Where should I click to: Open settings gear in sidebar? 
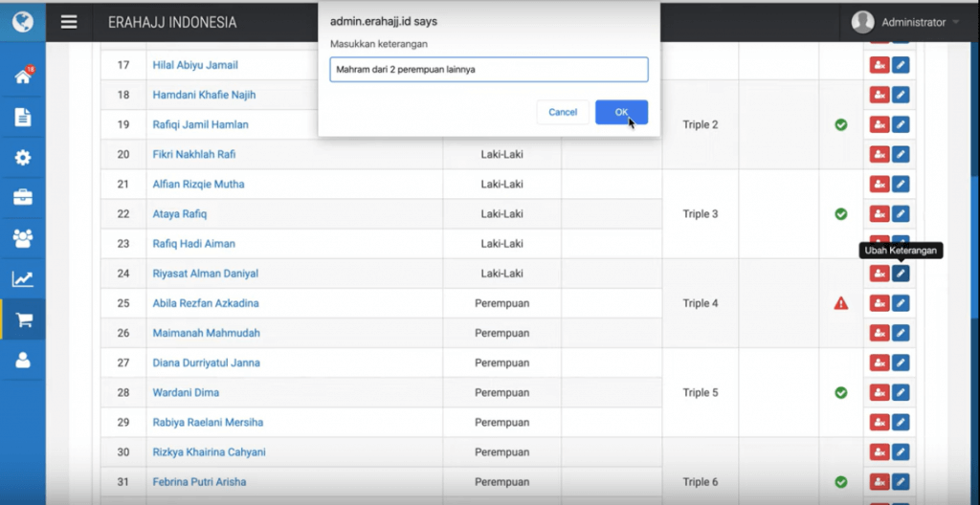pyautogui.click(x=22, y=158)
